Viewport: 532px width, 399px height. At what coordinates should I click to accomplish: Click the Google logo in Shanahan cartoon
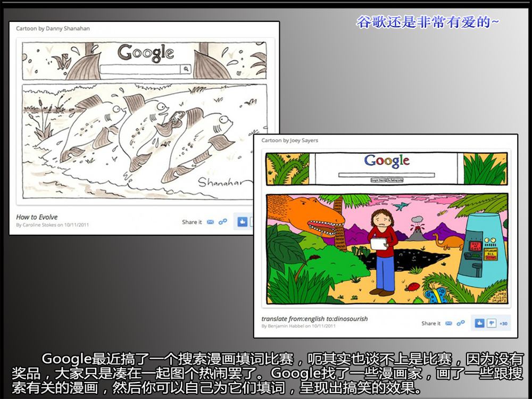(146, 53)
